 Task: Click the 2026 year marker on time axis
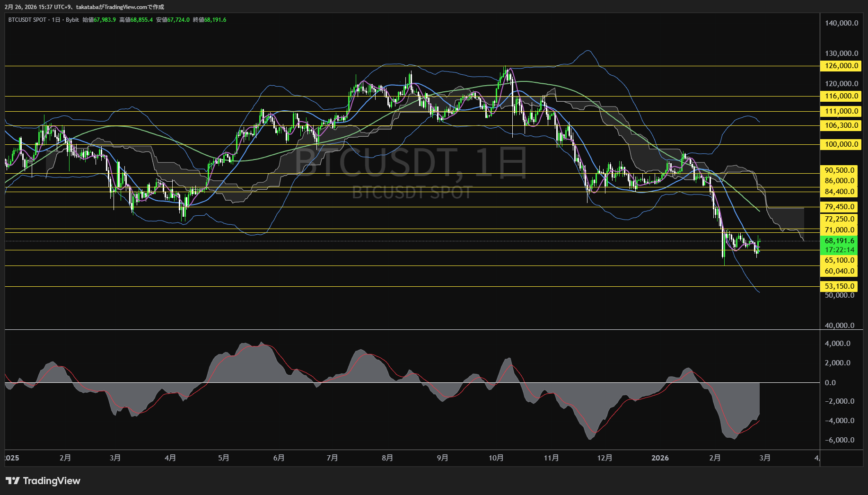(660, 458)
